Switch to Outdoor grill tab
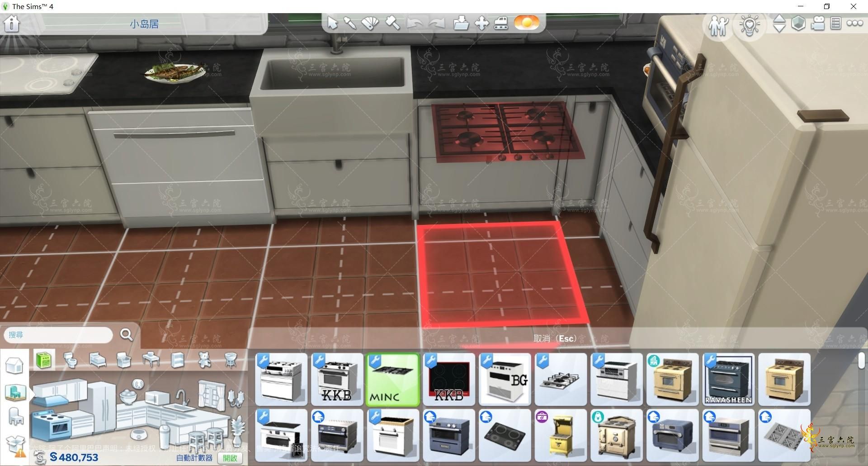The height and width of the screenshot is (466, 868). (x=231, y=361)
